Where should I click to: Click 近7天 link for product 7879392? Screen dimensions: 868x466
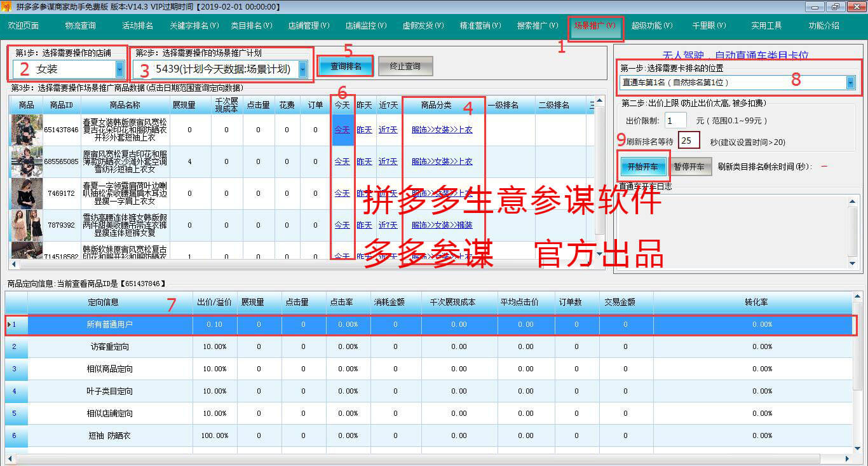click(388, 225)
